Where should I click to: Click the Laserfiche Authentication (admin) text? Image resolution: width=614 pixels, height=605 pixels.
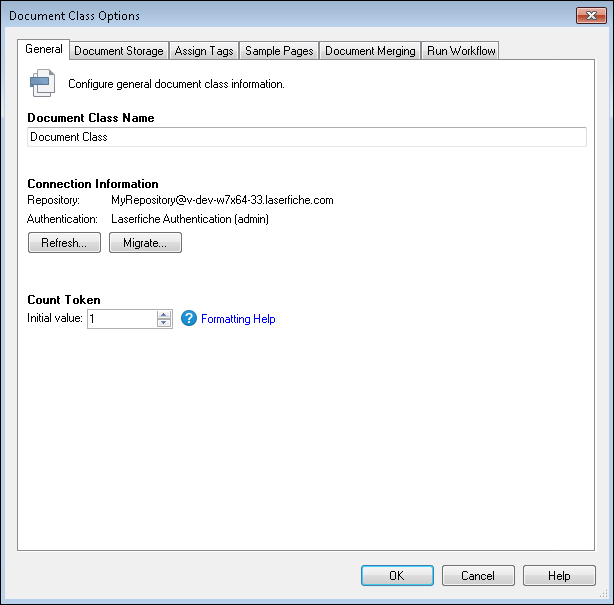click(x=190, y=219)
